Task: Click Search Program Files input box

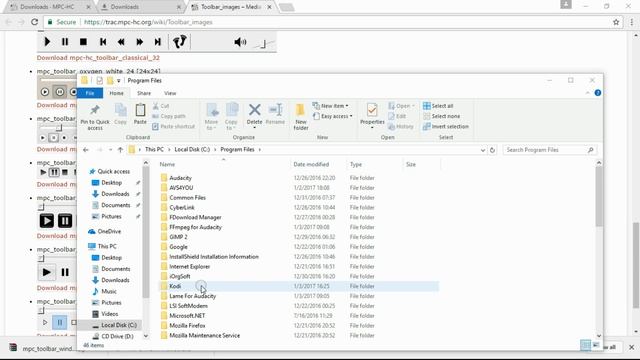Action: click(x=549, y=150)
